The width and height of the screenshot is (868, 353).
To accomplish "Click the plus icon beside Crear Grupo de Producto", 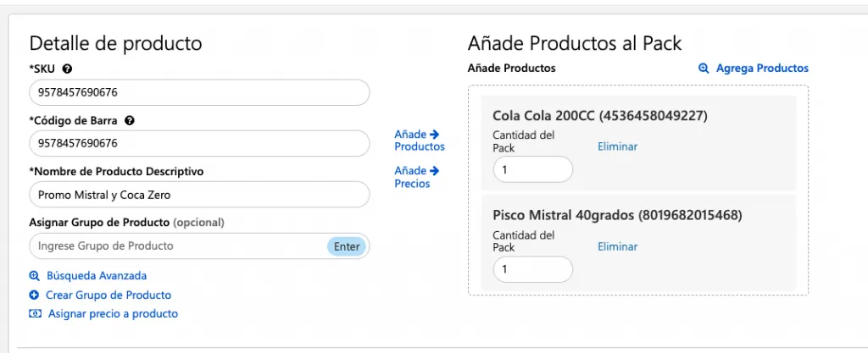I will [x=34, y=295].
